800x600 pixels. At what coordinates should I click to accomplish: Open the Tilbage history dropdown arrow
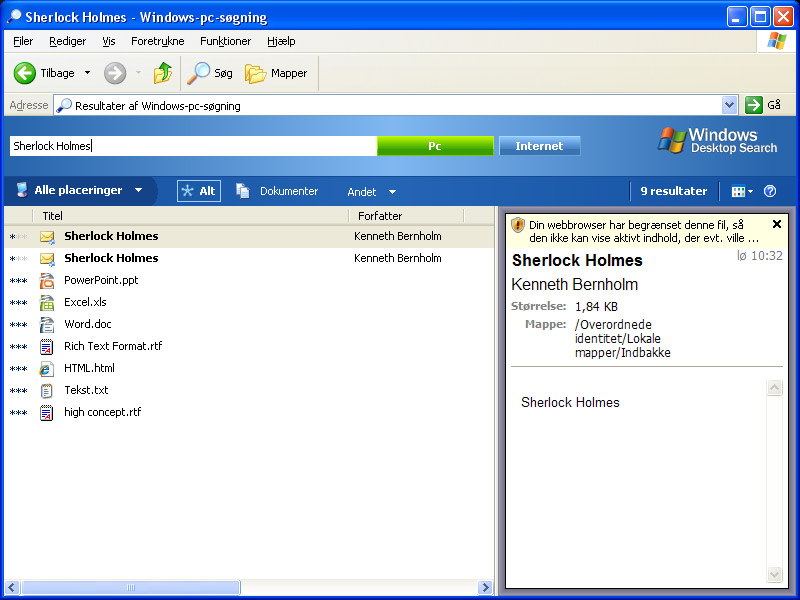pyautogui.click(x=88, y=73)
